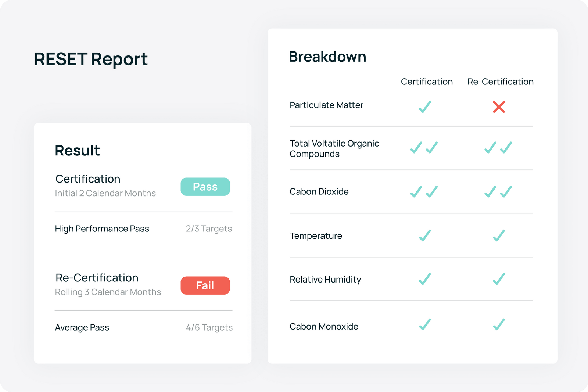This screenshot has width=588, height=392.
Task: Toggle the Cabon Dioxide Certification checkmarks
Action: 424,191
